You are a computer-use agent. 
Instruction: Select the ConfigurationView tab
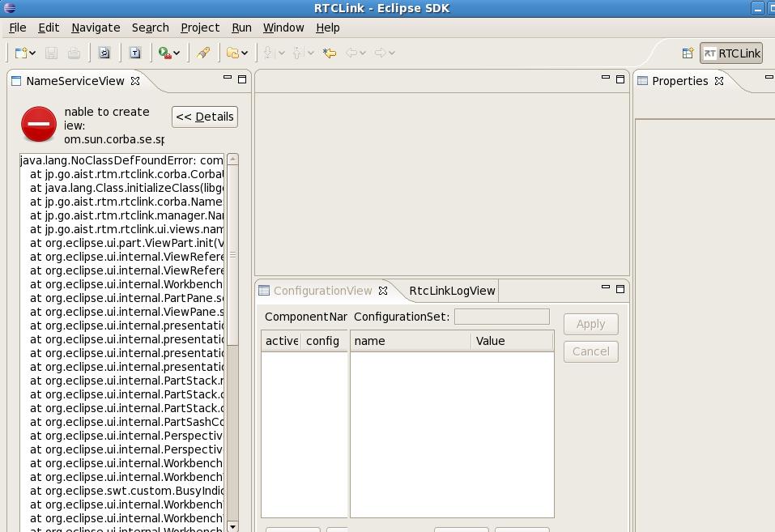[323, 291]
